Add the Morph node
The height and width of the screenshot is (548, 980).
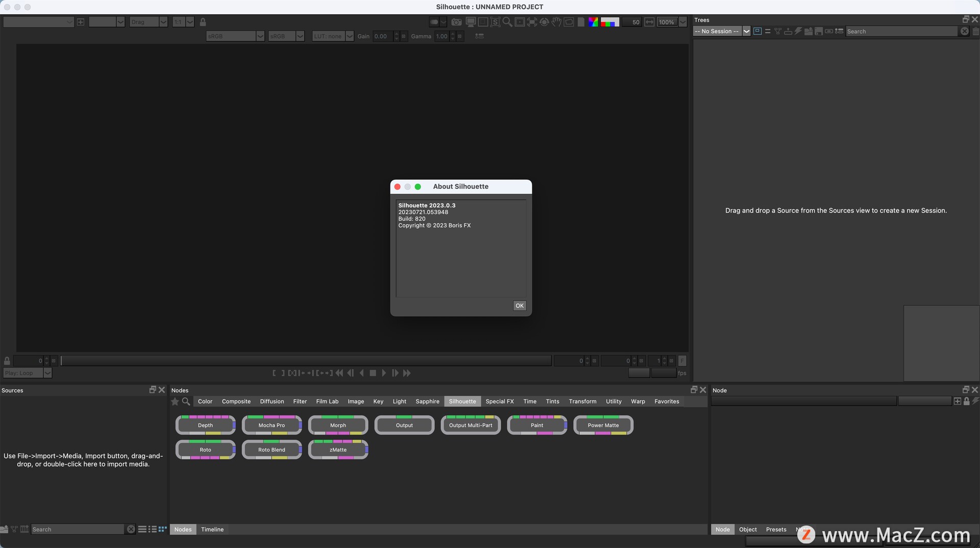click(x=338, y=425)
